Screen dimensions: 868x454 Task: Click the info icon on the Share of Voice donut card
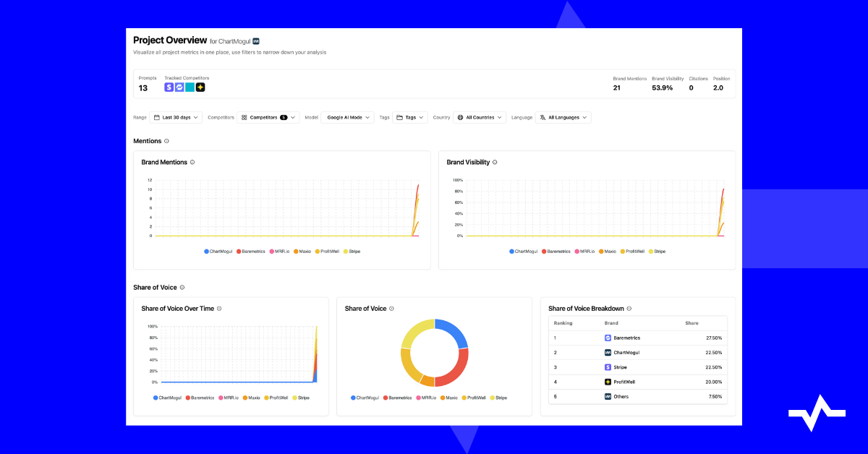[392, 309]
